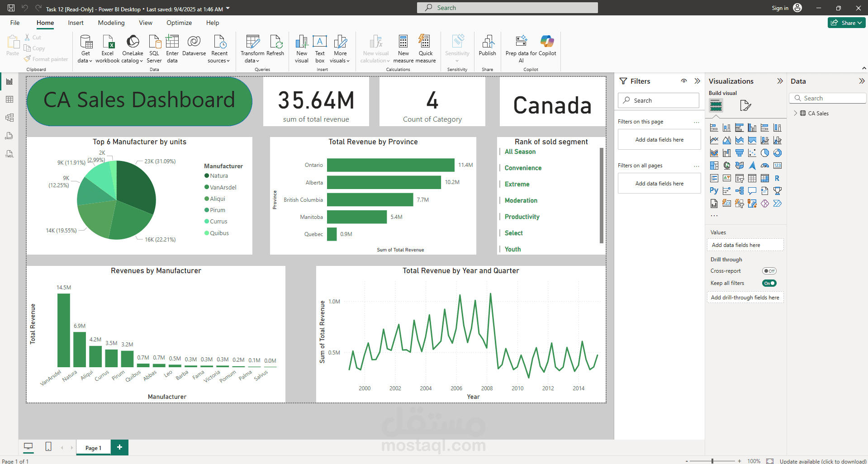Add a new page with plus button
The height and width of the screenshot is (464, 868).
coord(119,447)
